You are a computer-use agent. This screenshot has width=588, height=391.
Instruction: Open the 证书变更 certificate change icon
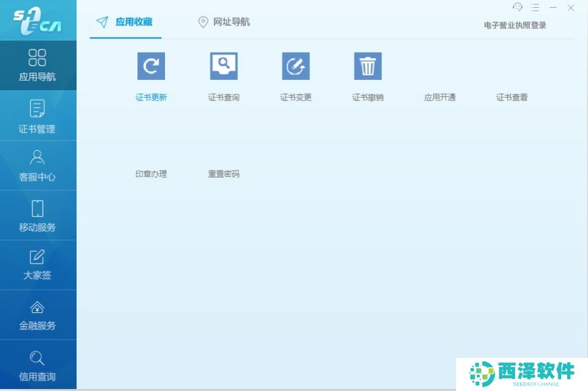pos(296,66)
